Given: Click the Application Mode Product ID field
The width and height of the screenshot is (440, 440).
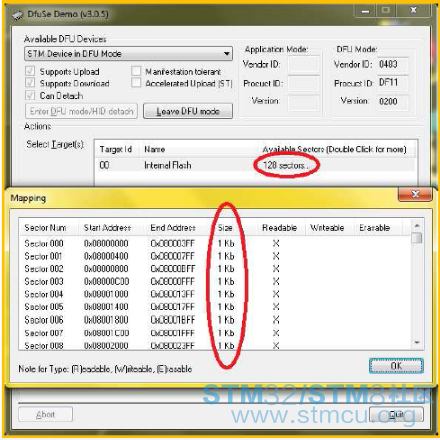Looking at the screenshot, I should point(304,83).
